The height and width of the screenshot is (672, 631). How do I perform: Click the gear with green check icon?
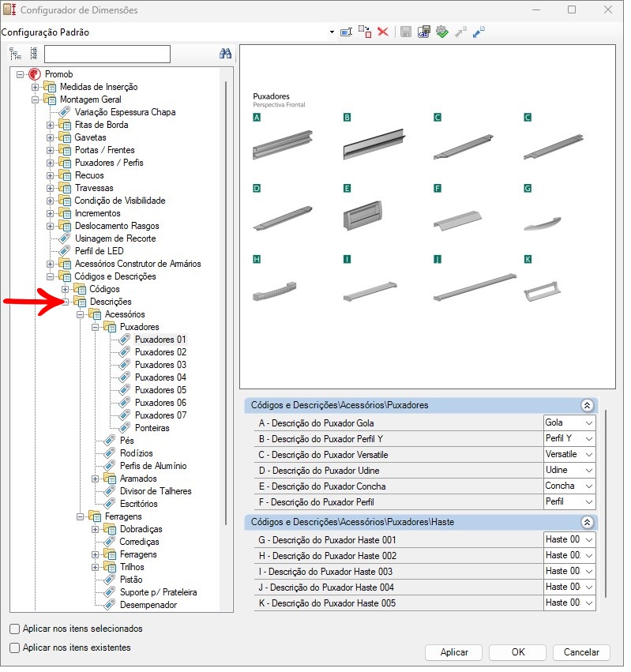coord(442,32)
